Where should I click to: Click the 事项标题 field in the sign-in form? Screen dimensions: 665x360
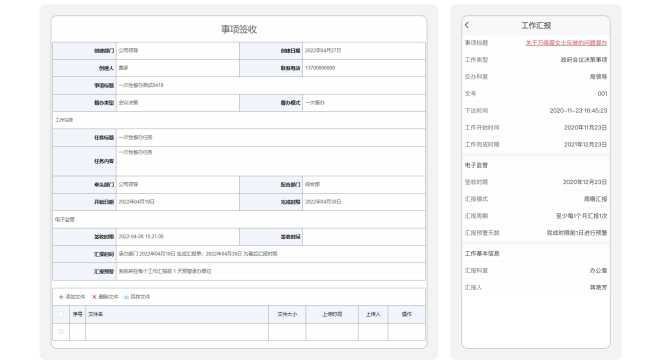[x=271, y=85]
